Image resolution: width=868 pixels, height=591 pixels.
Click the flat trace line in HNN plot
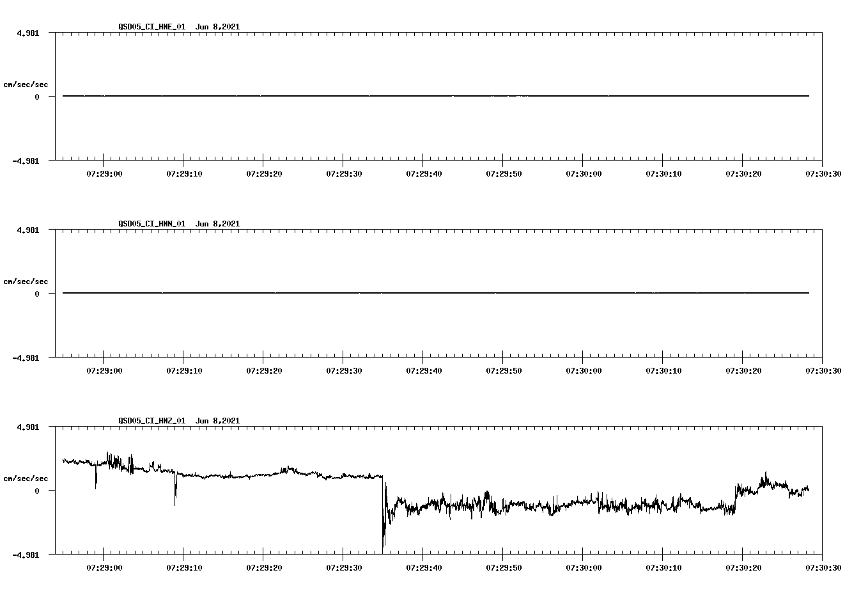click(436, 293)
